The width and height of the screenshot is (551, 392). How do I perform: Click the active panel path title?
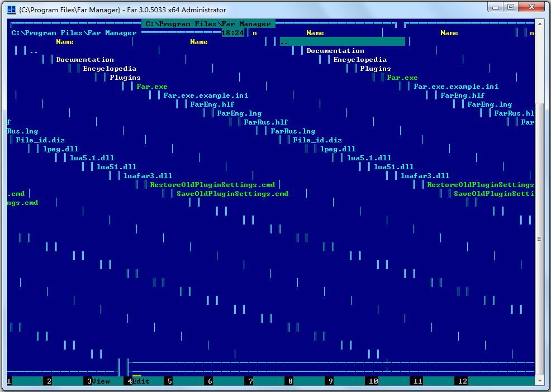pyautogui.click(x=208, y=24)
